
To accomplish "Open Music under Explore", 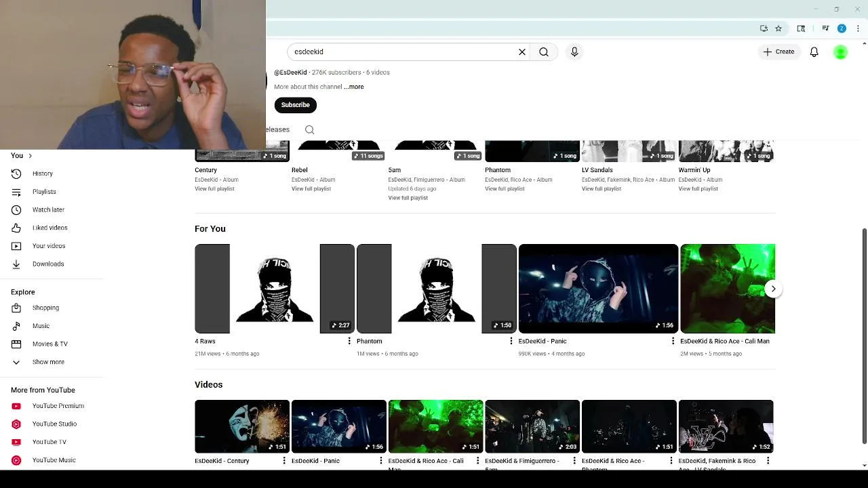I will tap(52, 326).
